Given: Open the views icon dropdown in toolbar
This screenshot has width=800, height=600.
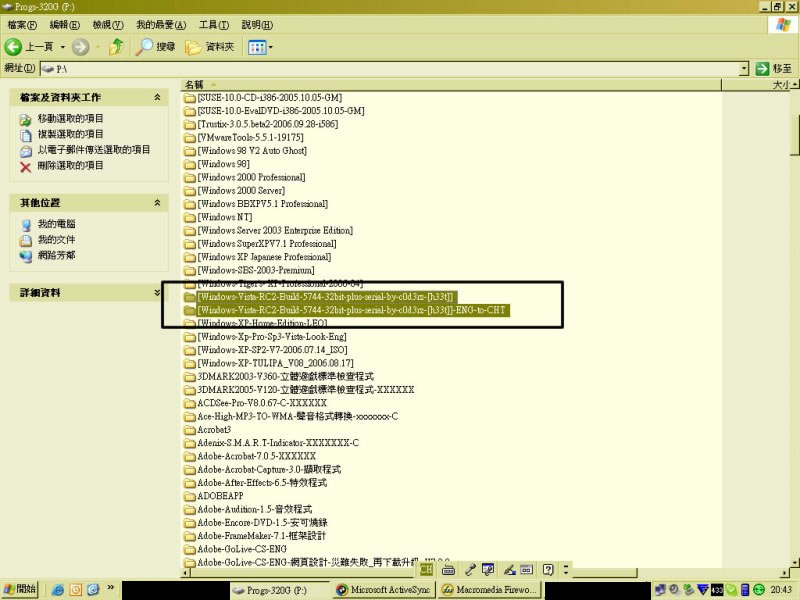Looking at the screenshot, I should [x=260, y=47].
